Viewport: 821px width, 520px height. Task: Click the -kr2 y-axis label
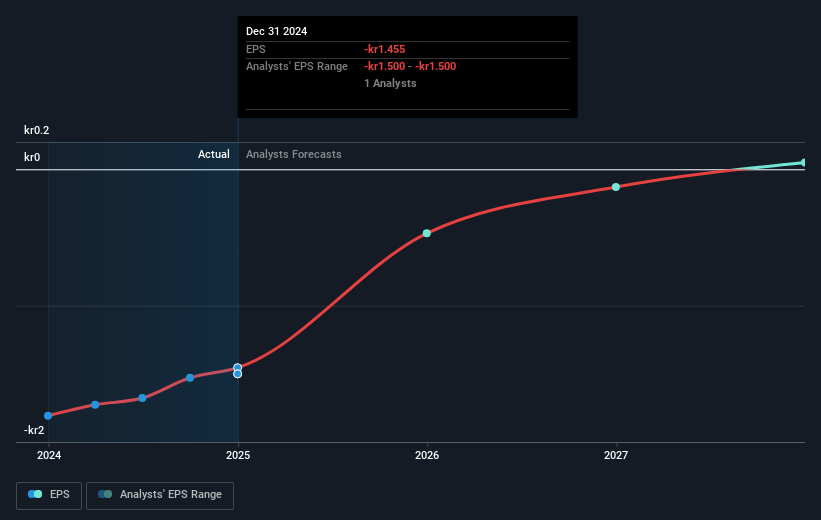[34, 430]
